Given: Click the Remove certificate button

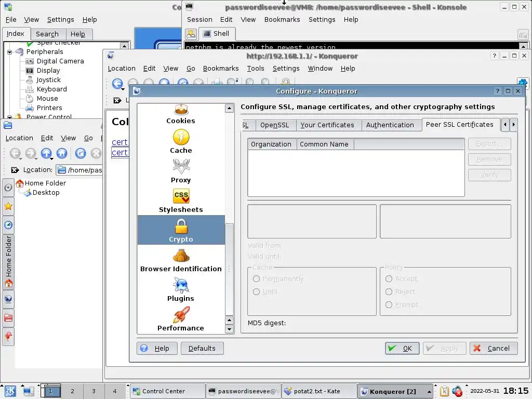Looking at the screenshot, I should [x=489, y=159].
